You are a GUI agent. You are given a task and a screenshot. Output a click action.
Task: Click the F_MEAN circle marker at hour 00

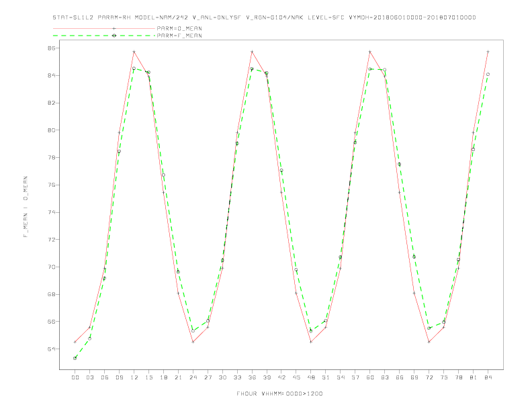click(75, 358)
